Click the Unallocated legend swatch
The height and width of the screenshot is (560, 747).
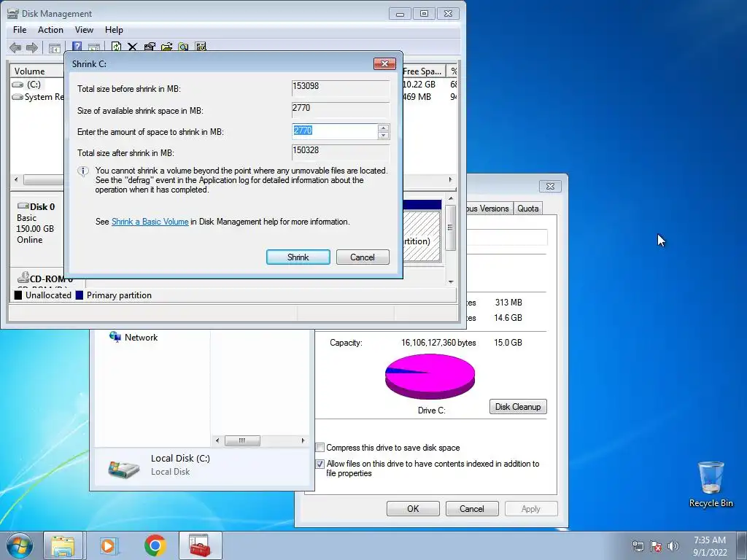pyautogui.click(x=18, y=295)
